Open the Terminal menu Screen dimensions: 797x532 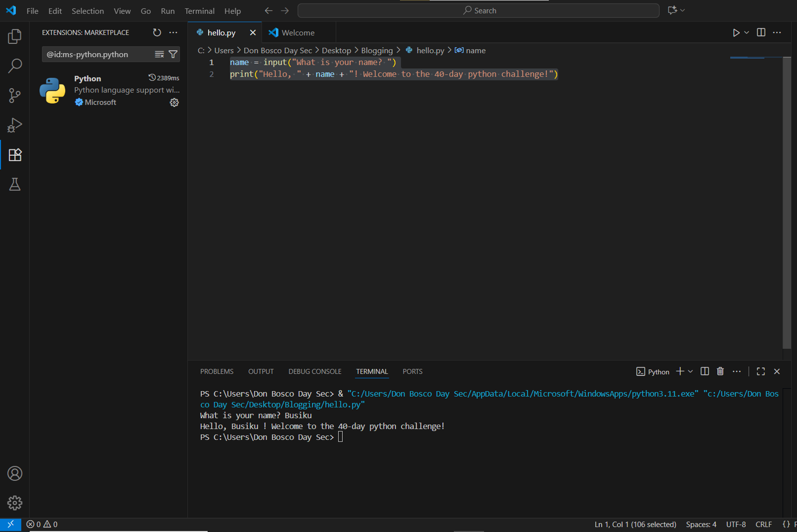tap(199, 11)
